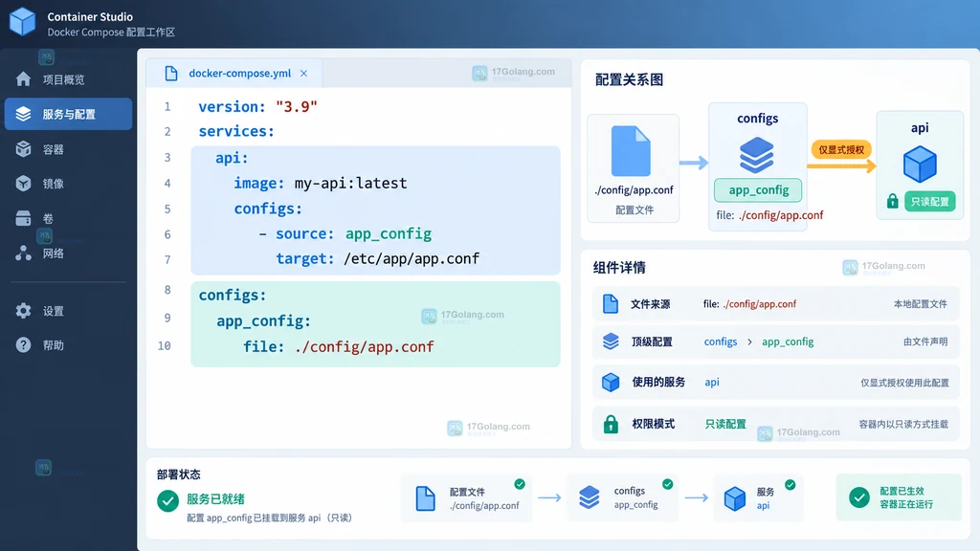This screenshot has width=980, height=551.
Task: Open 网络 nodes icon in sidebar
Action: pyautogui.click(x=23, y=253)
